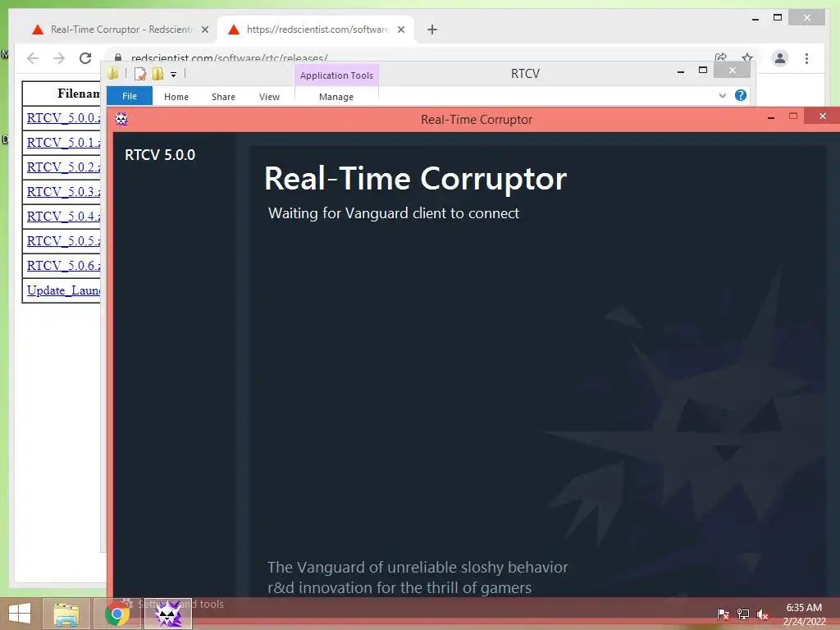The width and height of the screenshot is (840, 630).
Task: Open the RTCV_5.0.5 download link
Action: [x=63, y=241]
